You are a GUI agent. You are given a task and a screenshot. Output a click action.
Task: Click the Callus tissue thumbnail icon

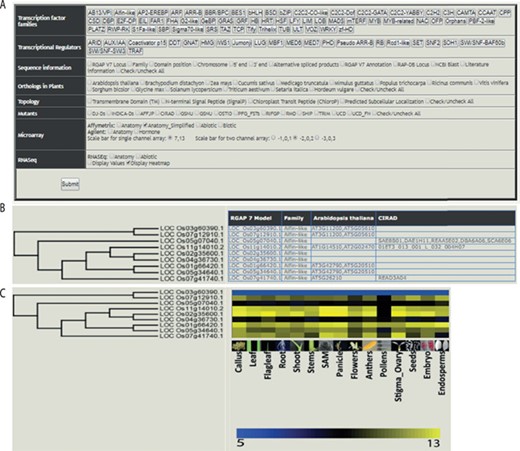(x=239, y=345)
